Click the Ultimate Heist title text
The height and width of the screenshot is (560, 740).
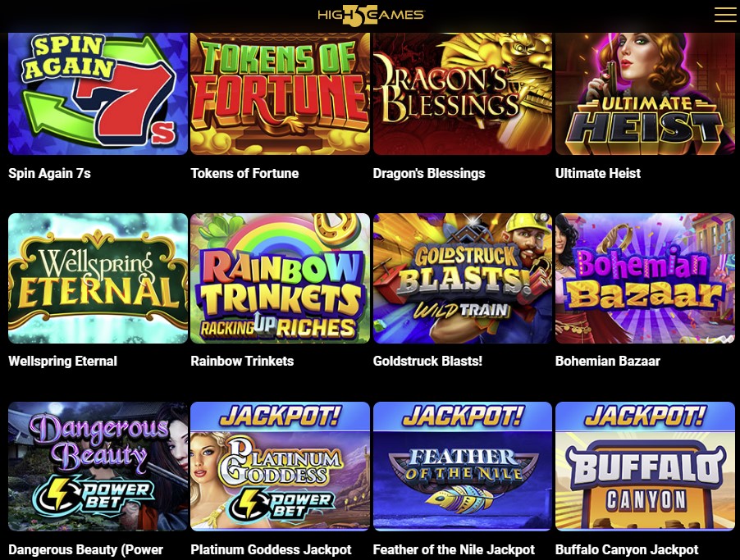coord(598,173)
